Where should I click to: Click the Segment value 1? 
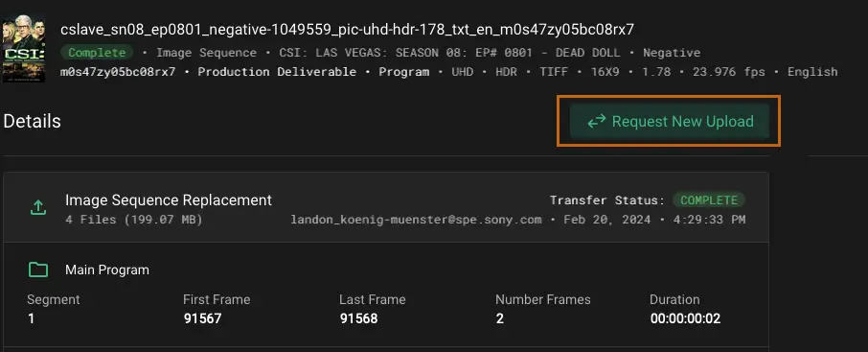(x=31, y=318)
